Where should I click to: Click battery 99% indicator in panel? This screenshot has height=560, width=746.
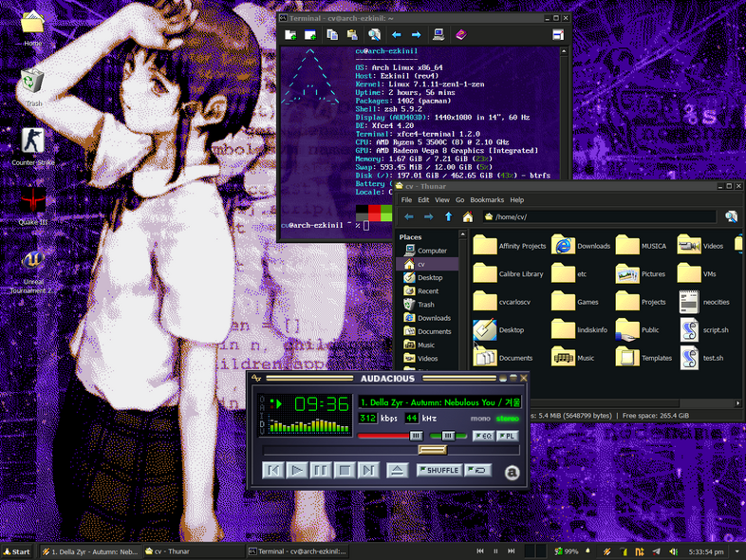click(x=567, y=551)
